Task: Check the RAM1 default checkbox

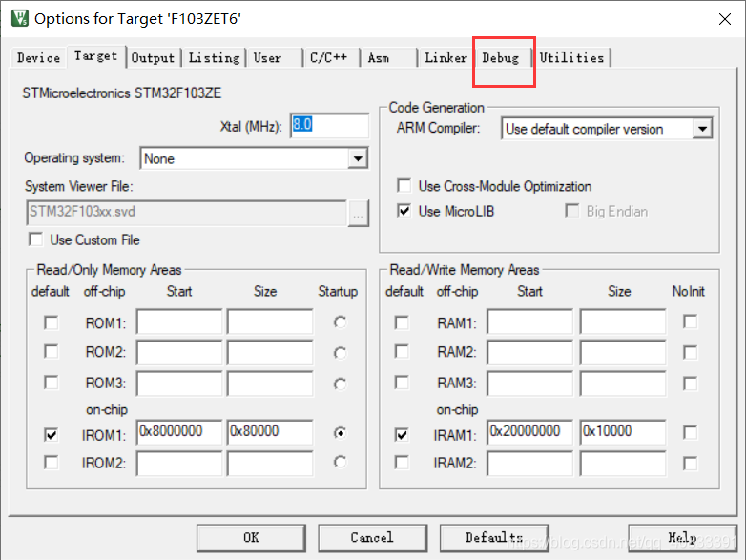Action: (402, 322)
